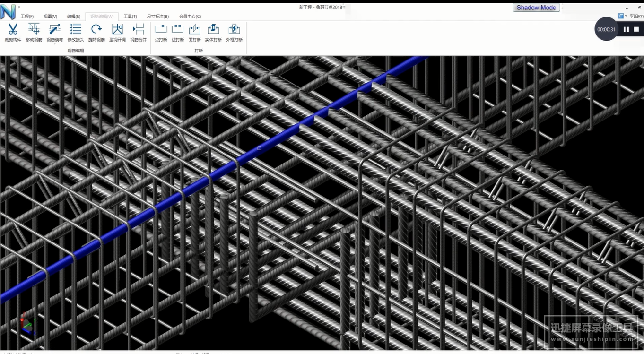The image size is (644, 354).
Task: Select the 钢筋编辑(W) tab
Action: [x=102, y=17]
